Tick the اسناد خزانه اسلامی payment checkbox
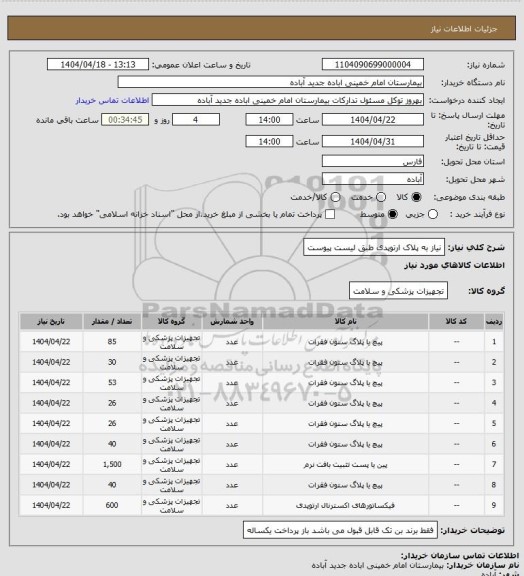The width and height of the screenshot is (524, 576). coord(330,214)
